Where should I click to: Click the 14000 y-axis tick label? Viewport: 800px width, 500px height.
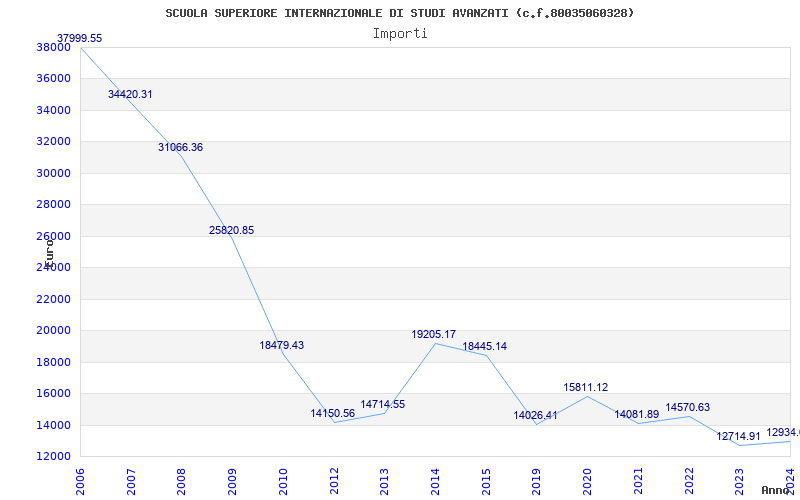(x=53, y=425)
